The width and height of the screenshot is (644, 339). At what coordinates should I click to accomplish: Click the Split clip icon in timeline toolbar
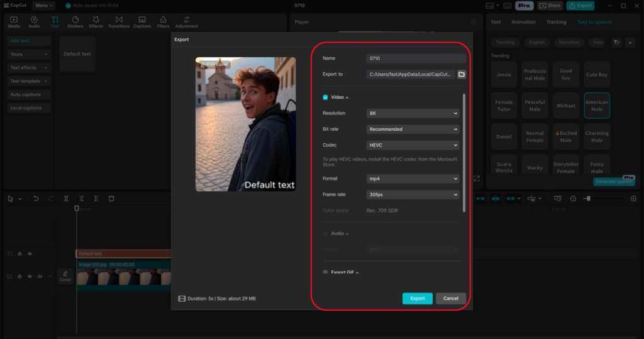(65, 199)
